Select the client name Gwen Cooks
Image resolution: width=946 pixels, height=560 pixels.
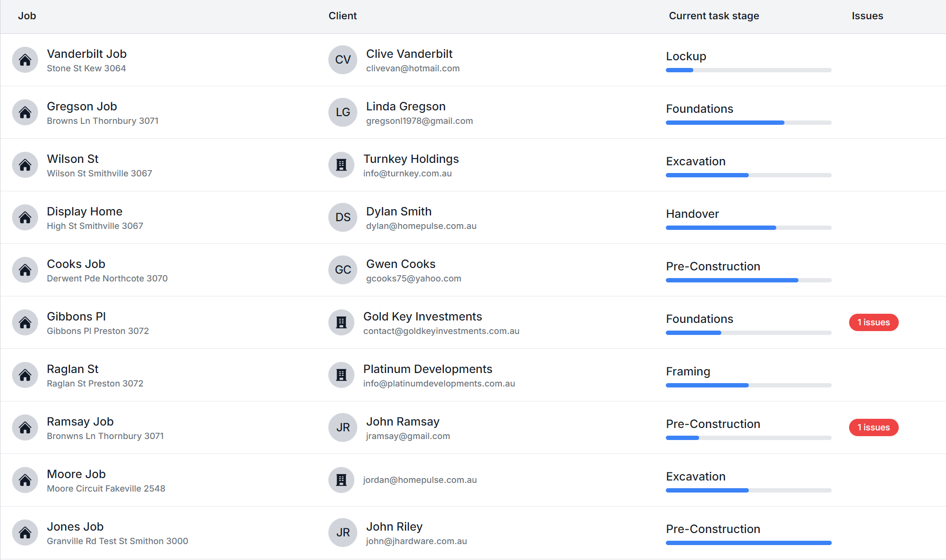click(401, 264)
